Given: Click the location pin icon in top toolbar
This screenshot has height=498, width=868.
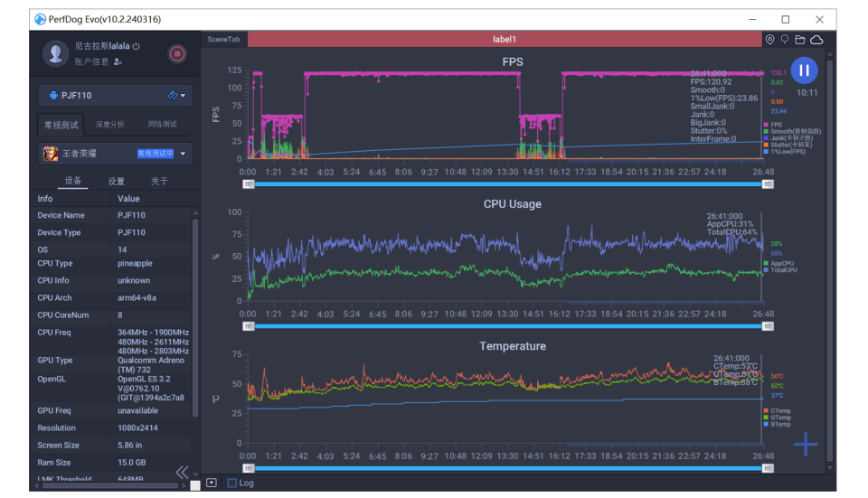Looking at the screenshot, I should coord(769,40).
